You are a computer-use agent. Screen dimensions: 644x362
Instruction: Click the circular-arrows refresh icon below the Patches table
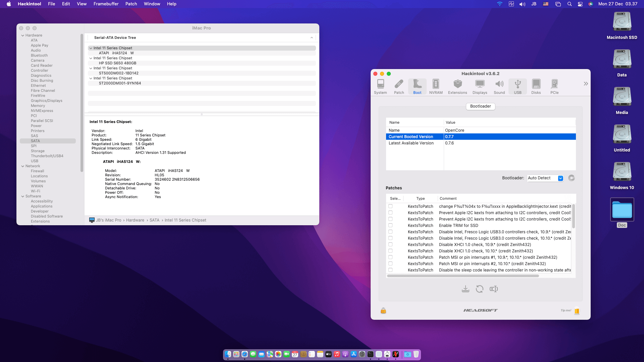(480, 289)
